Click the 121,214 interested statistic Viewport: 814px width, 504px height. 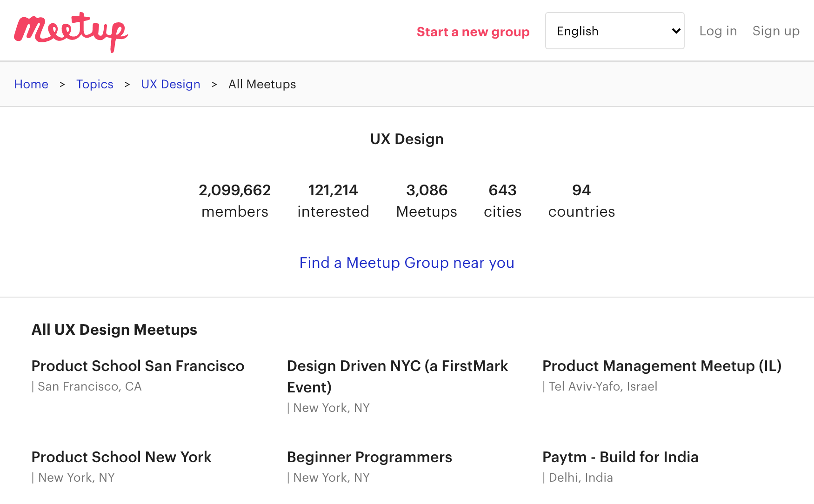333,200
